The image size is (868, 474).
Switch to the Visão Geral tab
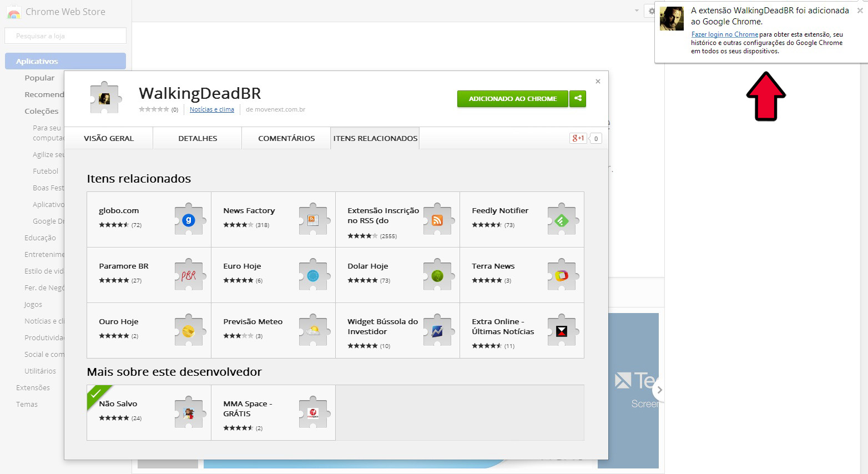[109, 138]
